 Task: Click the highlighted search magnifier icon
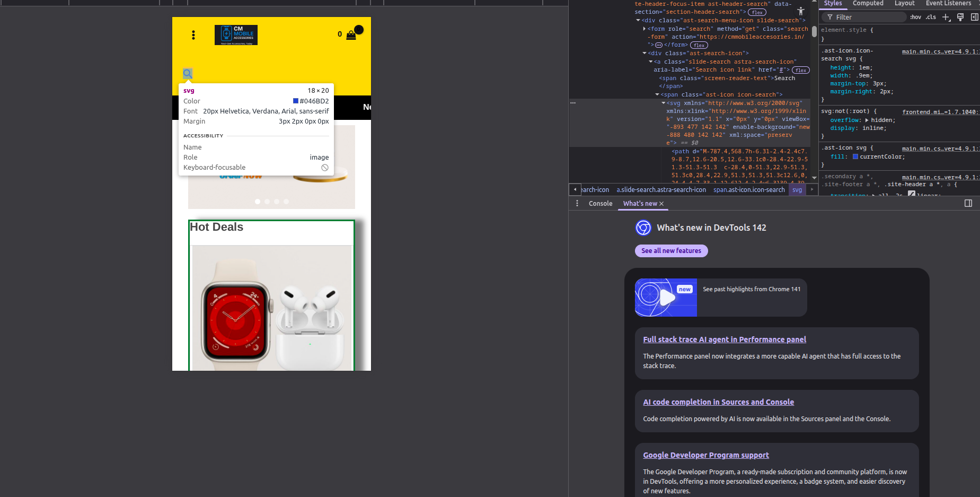(x=188, y=74)
